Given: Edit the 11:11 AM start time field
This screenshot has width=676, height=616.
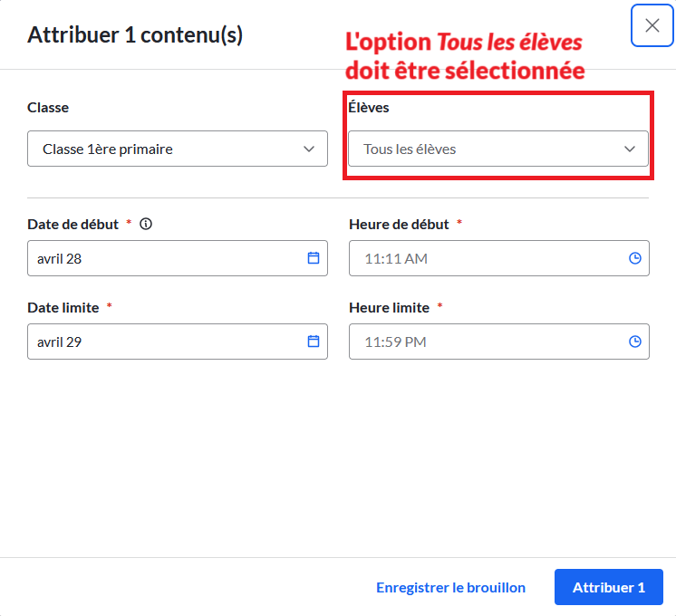Looking at the screenshot, I should click(x=499, y=258).
